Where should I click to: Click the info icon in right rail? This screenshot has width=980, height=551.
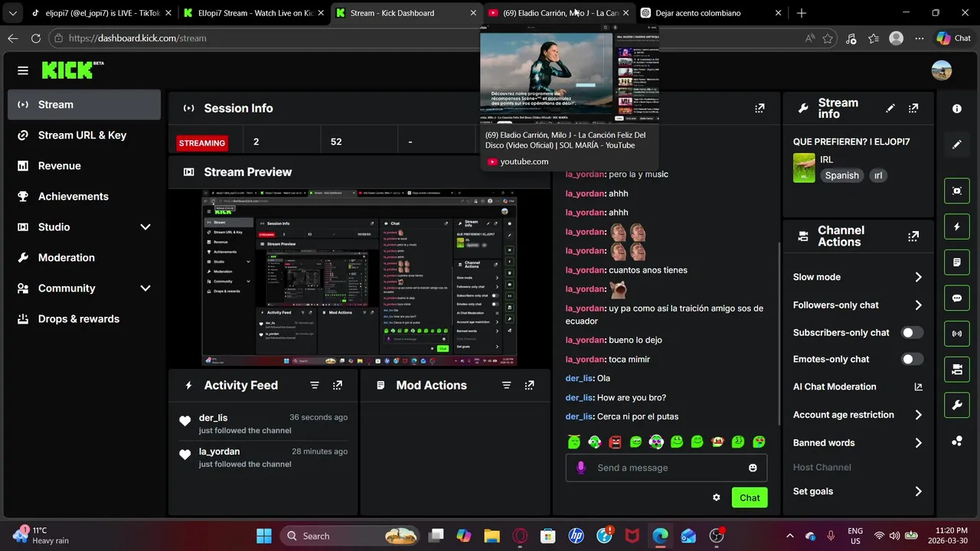point(957,109)
